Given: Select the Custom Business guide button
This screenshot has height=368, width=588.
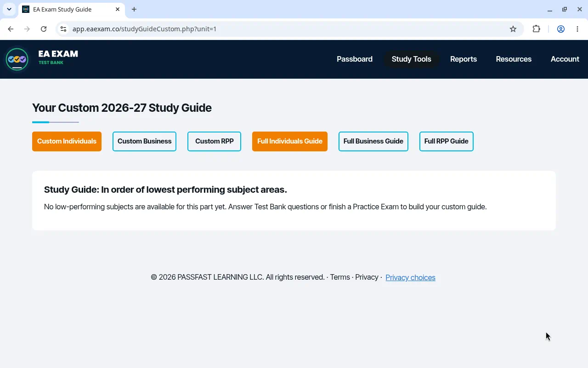Looking at the screenshot, I should coord(144,141).
